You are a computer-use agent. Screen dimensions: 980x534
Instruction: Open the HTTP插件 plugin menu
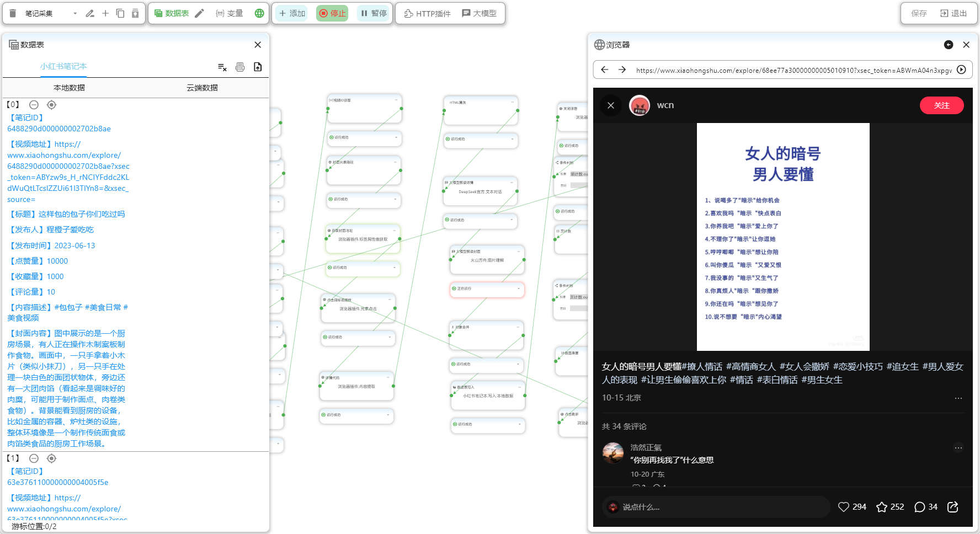(428, 13)
